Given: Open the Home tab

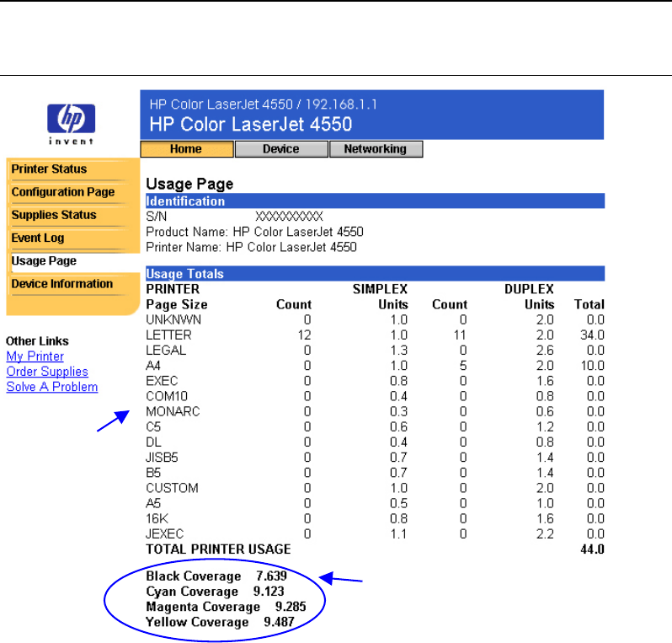Looking at the screenshot, I should tap(187, 149).
